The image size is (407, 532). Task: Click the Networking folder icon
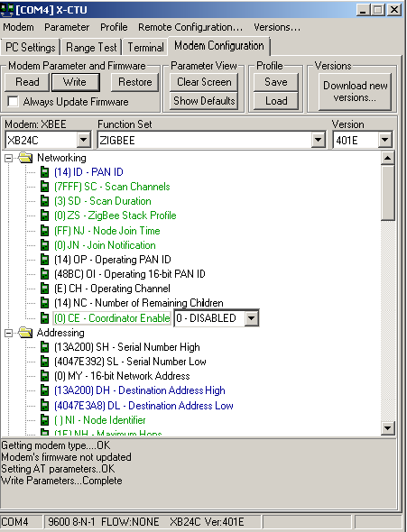pyautogui.click(x=25, y=158)
